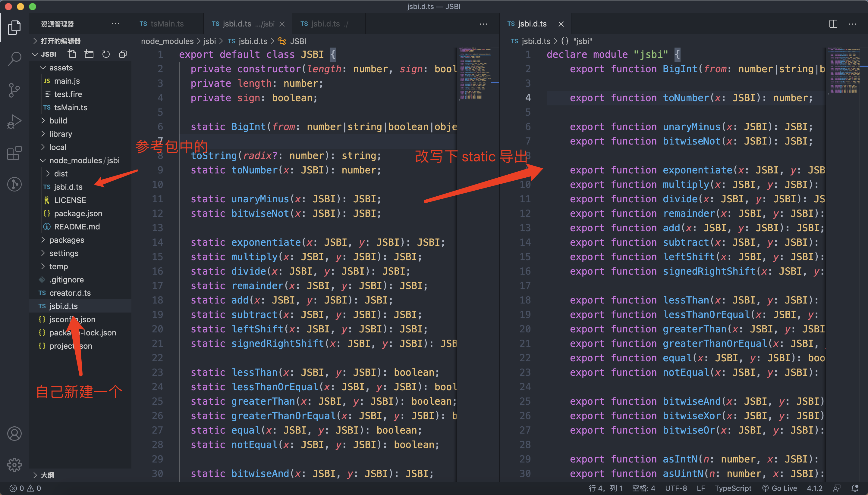The width and height of the screenshot is (868, 495).
Task: Collapse all folders in explorer
Action: [x=123, y=54]
